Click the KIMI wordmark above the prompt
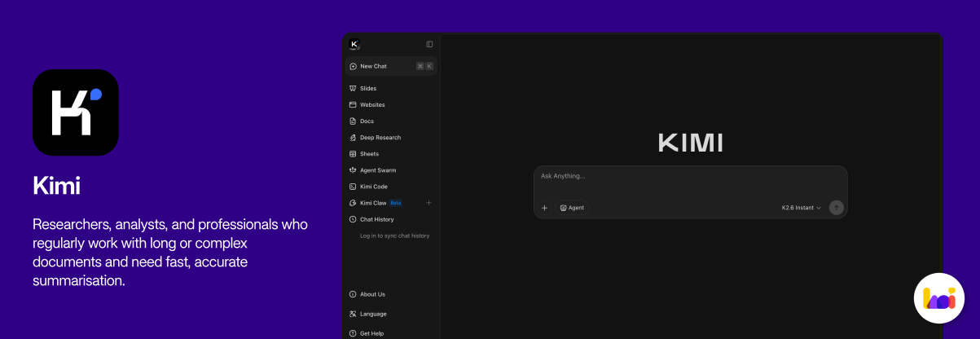This screenshot has width=980, height=339. [690, 143]
